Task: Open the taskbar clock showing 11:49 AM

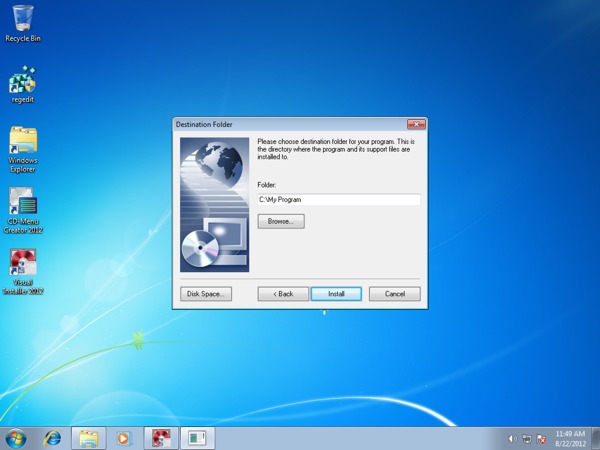Action: pos(570,439)
